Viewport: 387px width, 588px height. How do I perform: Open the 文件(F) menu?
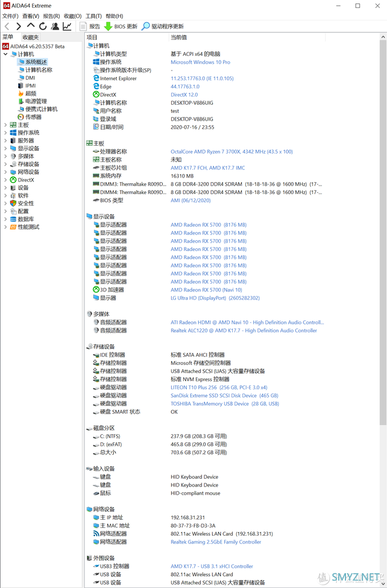[x=10, y=16]
